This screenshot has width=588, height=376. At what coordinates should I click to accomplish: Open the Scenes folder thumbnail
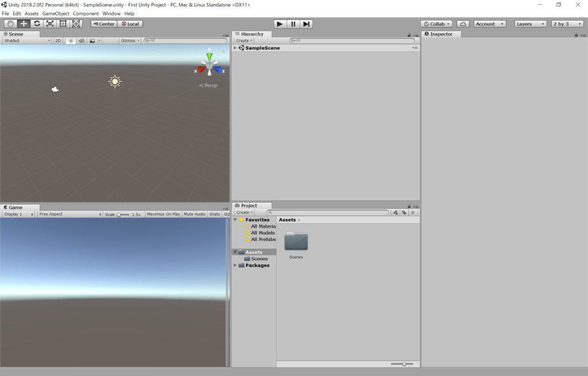point(296,241)
